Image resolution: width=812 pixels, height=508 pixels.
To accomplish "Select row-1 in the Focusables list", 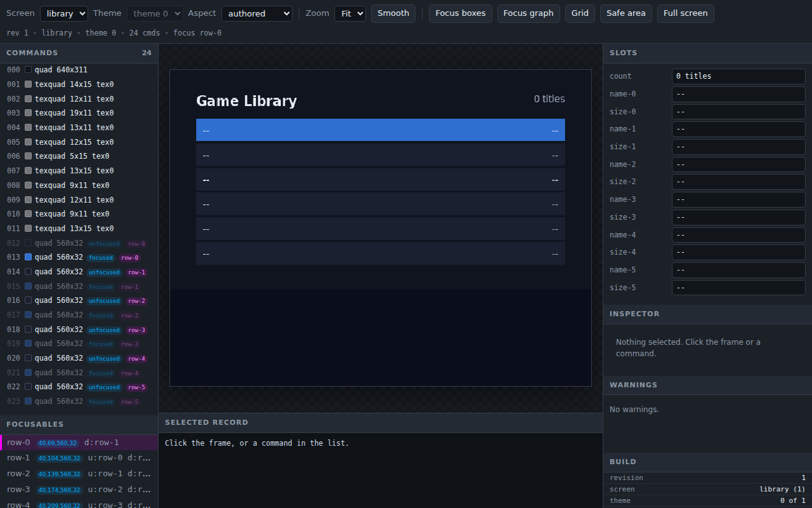I will [79, 458].
